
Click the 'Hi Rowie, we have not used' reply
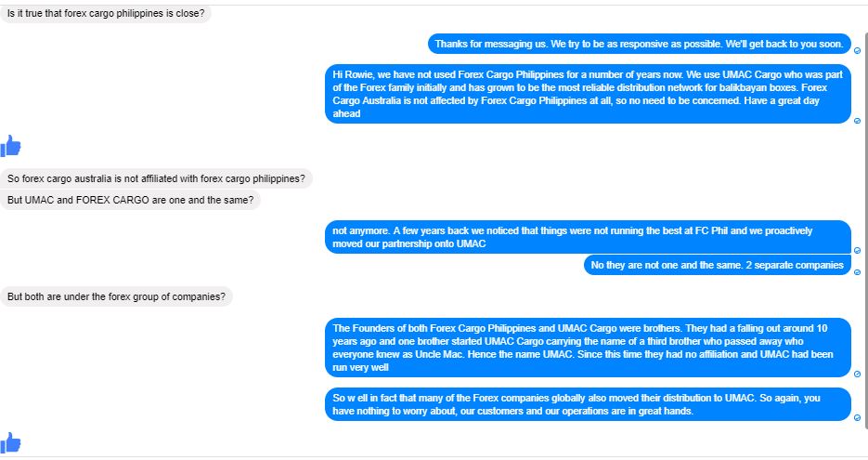pyautogui.click(x=588, y=94)
